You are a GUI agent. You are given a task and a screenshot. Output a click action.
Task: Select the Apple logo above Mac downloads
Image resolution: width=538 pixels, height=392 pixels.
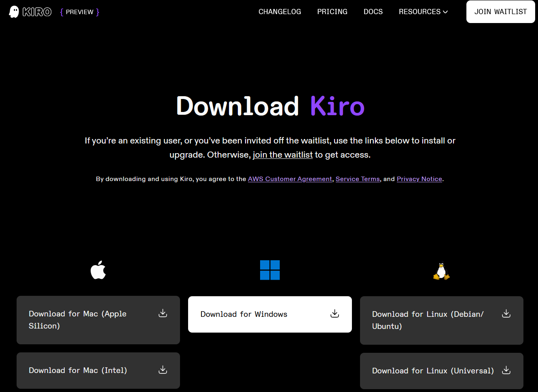point(98,269)
